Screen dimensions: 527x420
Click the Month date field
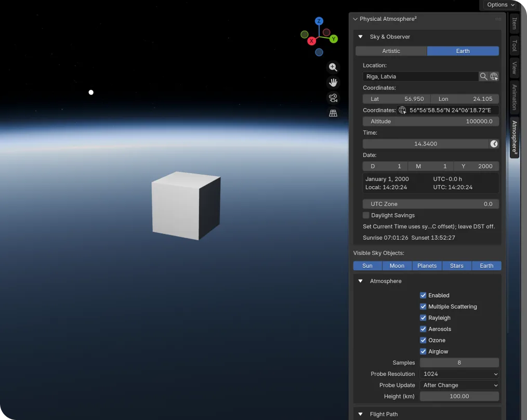click(430, 166)
